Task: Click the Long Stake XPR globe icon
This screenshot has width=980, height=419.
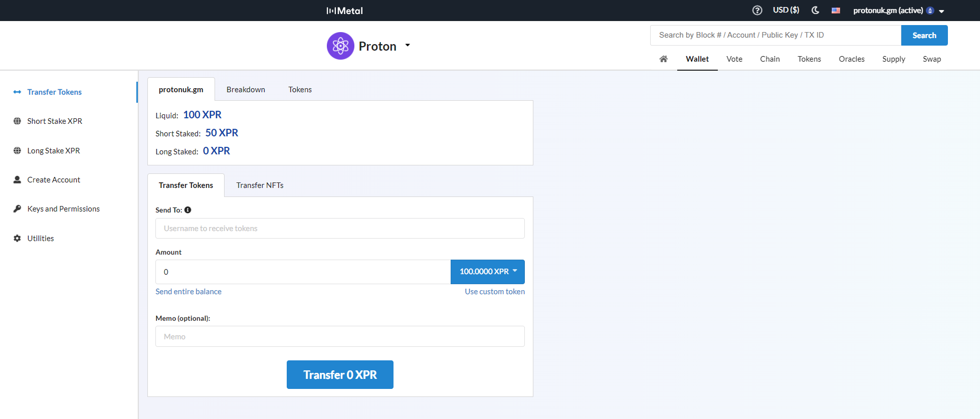Action: (17, 151)
